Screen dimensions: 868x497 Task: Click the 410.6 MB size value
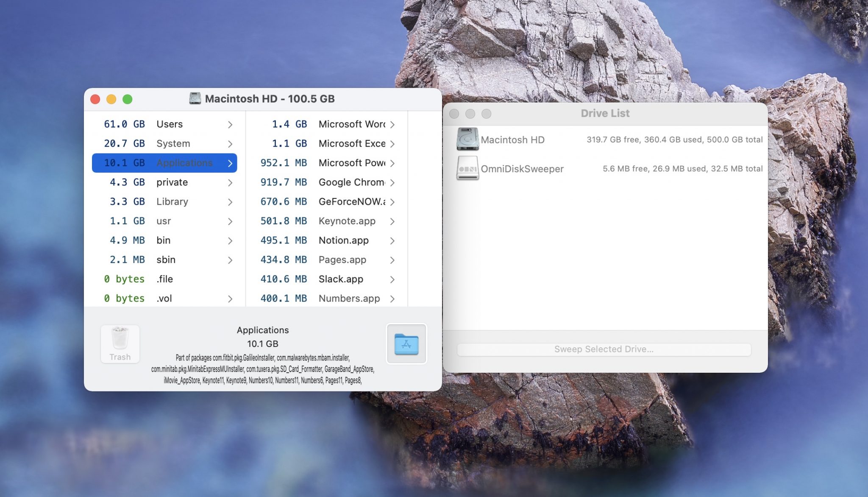point(284,279)
